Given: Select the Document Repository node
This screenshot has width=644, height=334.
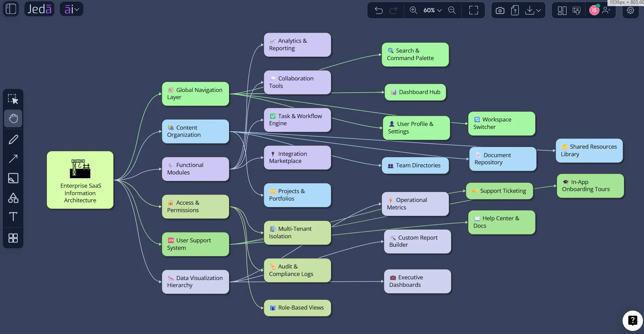Looking at the screenshot, I should pyautogui.click(x=503, y=159).
